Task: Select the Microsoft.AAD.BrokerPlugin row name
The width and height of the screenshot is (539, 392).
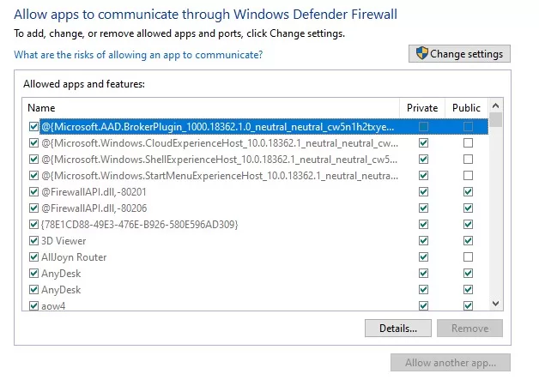Action: pyautogui.click(x=218, y=127)
